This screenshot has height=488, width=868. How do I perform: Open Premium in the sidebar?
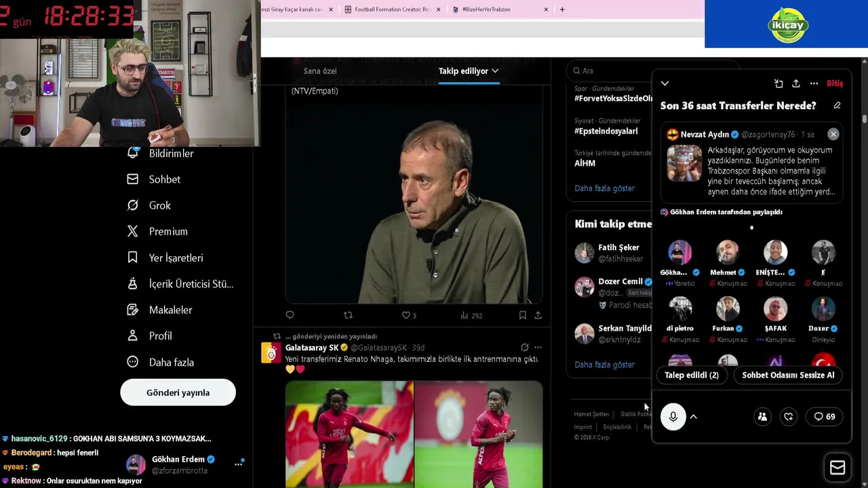tap(157, 232)
